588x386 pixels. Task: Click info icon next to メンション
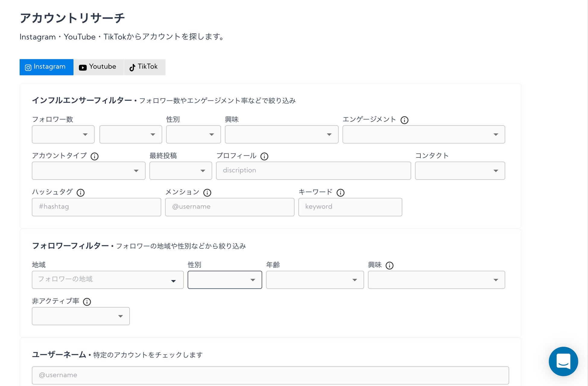(207, 193)
